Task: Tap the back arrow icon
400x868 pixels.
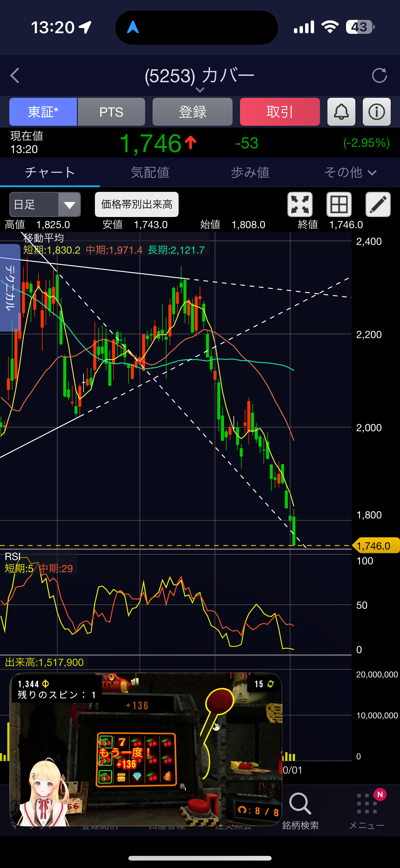Action: [x=15, y=75]
